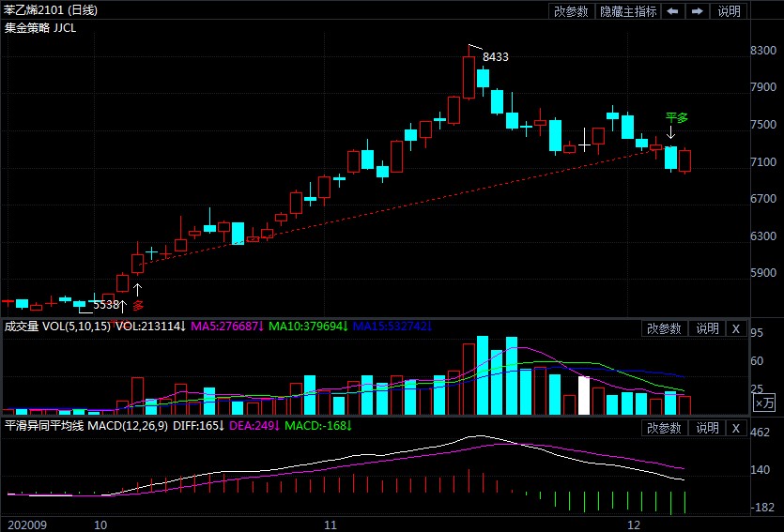Click the 12 month label on the time axis
The height and width of the screenshot is (532, 784).
(x=634, y=525)
